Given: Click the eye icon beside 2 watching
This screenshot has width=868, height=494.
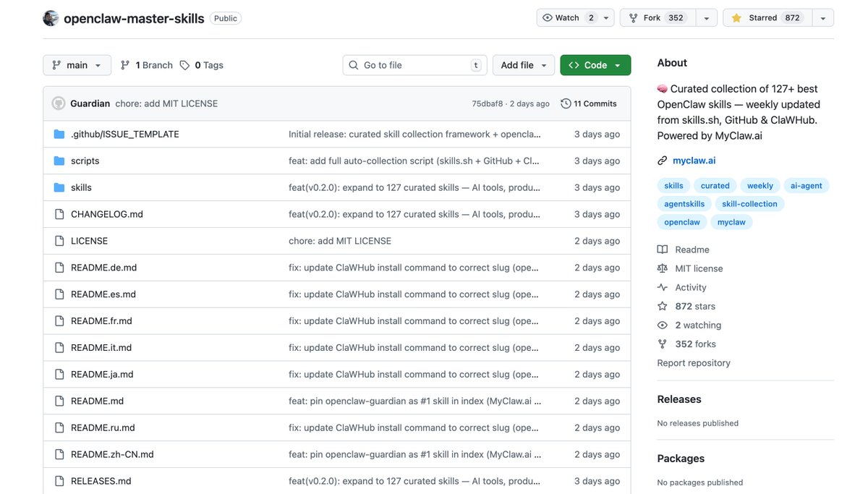Looking at the screenshot, I should click(663, 325).
